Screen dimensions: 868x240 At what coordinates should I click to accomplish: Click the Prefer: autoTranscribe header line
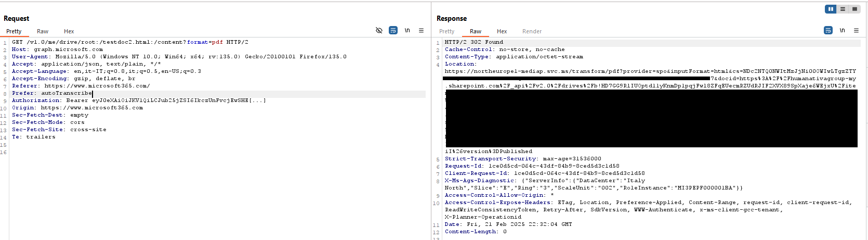pos(52,93)
